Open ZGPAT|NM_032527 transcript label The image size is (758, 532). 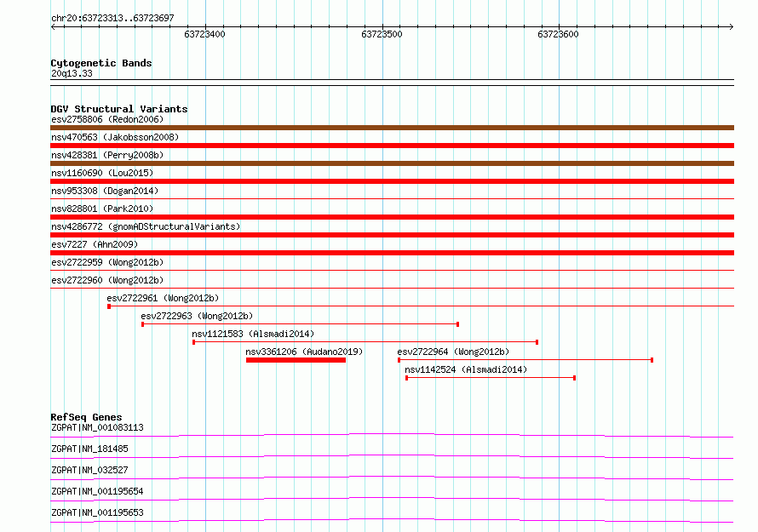pos(89,470)
